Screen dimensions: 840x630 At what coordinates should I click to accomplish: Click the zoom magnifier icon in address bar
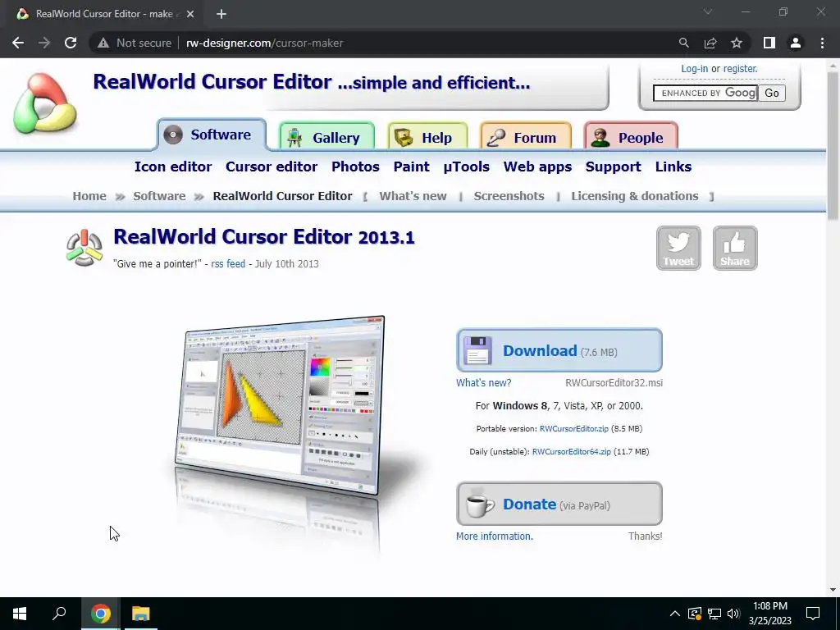point(683,43)
